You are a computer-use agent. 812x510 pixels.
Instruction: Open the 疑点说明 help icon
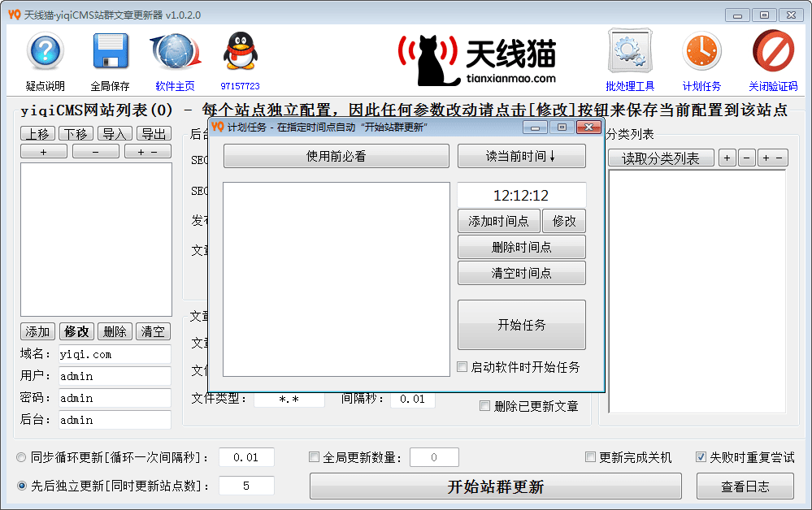coord(46,50)
